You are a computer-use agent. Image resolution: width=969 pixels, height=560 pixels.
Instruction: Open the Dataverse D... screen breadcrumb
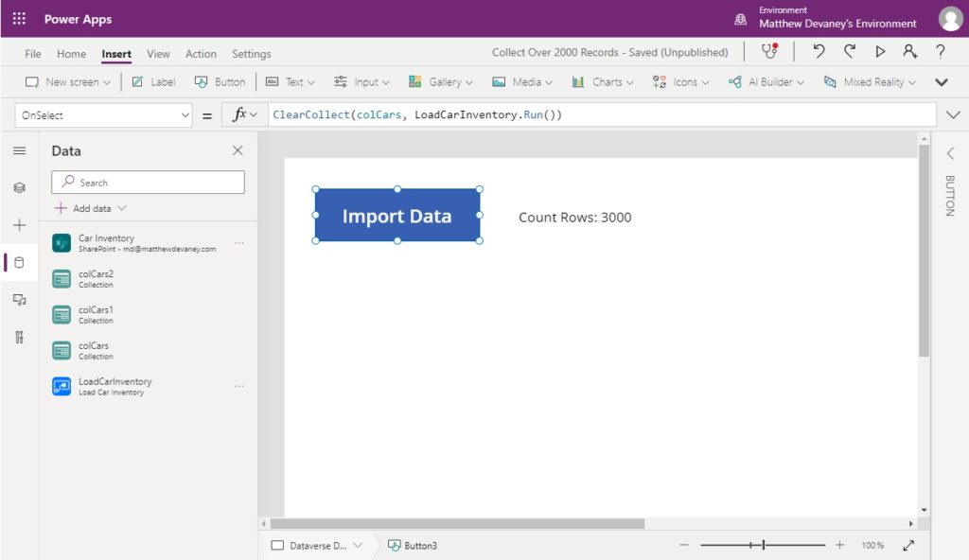317,545
